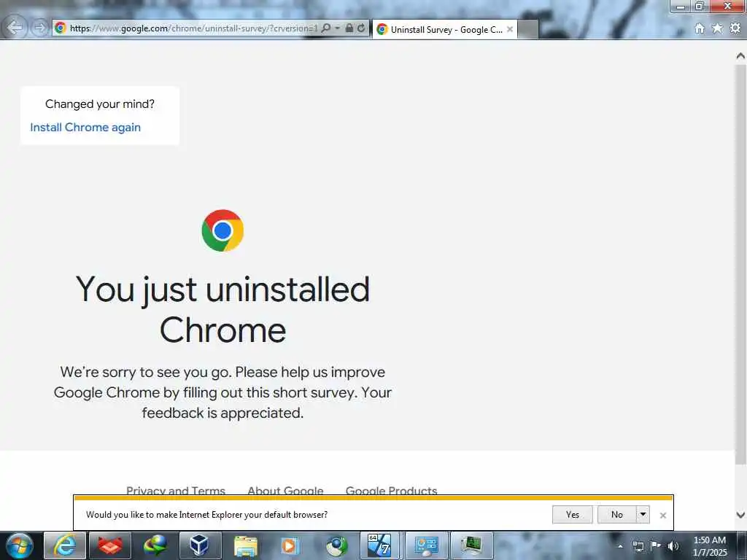Image resolution: width=747 pixels, height=560 pixels.
Task: Follow the Install Chrome again link
Action: (85, 127)
